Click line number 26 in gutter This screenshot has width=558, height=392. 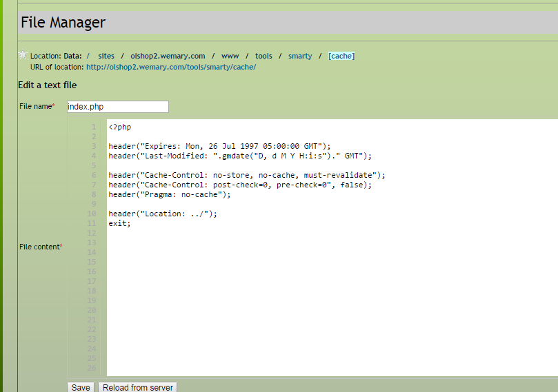tap(92, 368)
